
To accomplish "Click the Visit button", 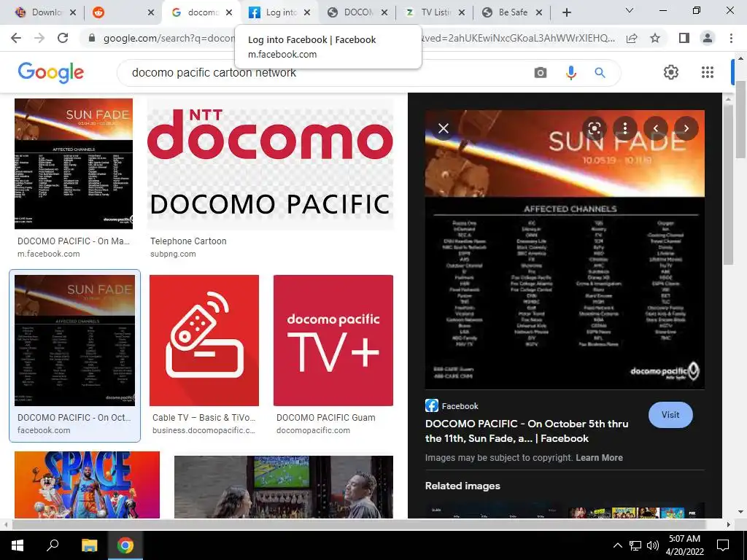I will [670, 415].
